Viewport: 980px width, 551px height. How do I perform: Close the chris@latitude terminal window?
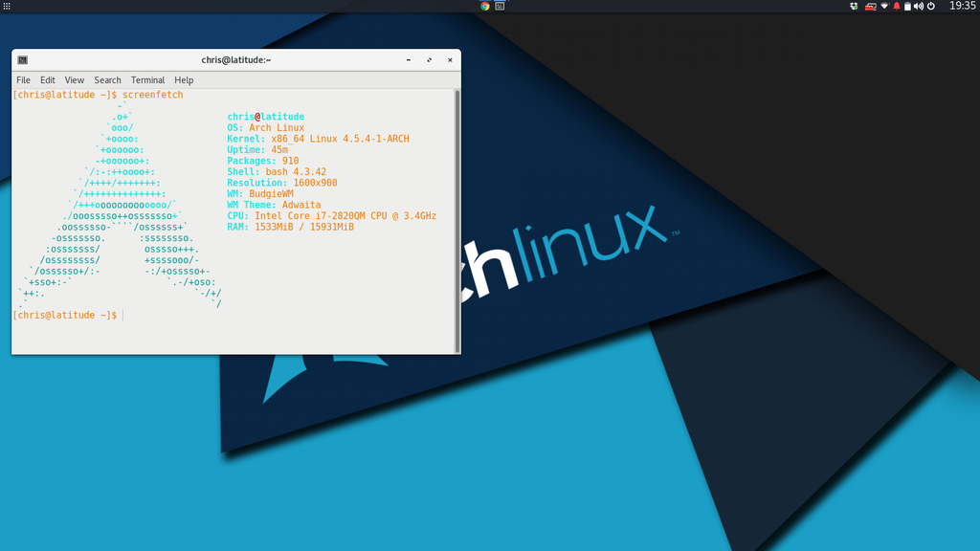coord(450,60)
